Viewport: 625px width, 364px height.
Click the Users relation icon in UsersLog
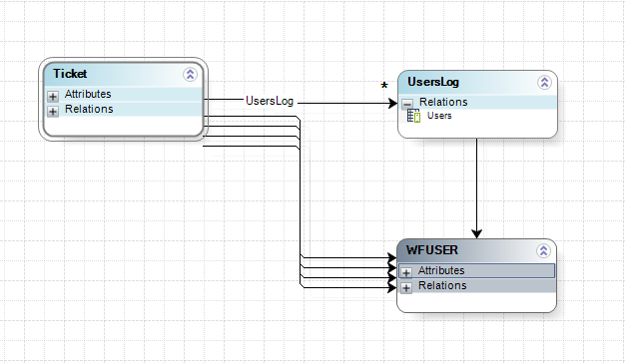point(413,116)
